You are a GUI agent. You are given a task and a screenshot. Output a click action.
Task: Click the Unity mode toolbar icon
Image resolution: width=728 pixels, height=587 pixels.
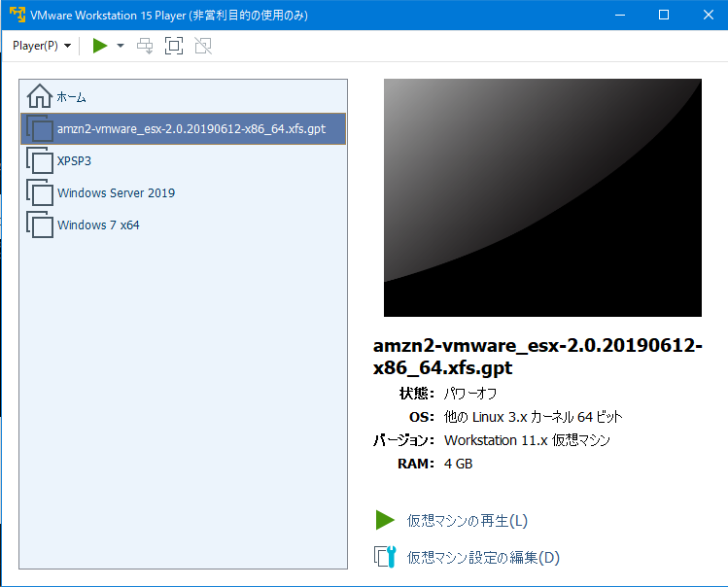click(x=203, y=46)
